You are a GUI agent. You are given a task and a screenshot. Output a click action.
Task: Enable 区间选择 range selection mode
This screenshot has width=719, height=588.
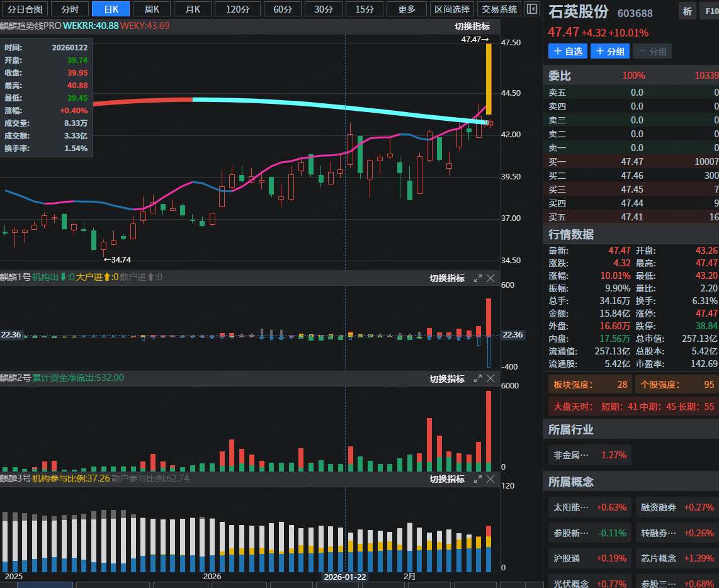[452, 9]
